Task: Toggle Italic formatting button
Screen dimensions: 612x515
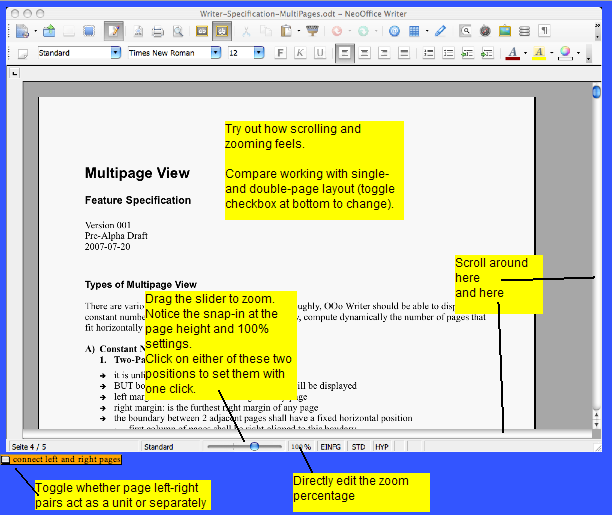Action: point(299,52)
